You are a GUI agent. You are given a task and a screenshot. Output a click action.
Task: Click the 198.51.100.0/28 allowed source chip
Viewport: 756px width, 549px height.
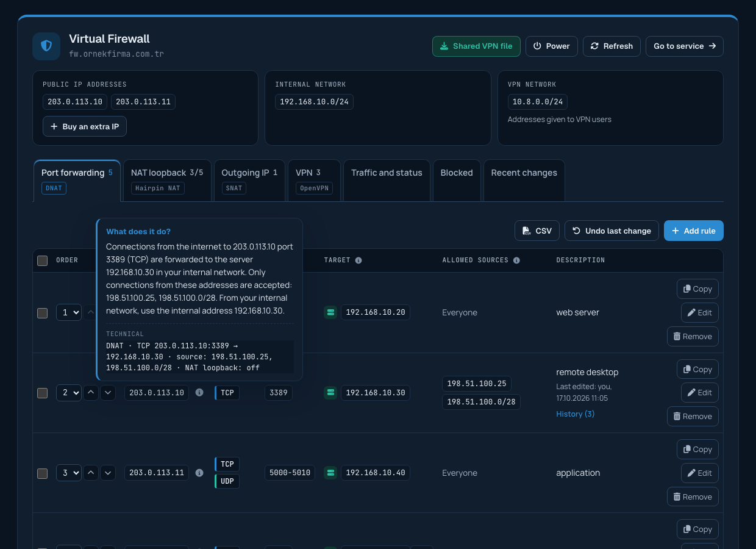pos(481,401)
